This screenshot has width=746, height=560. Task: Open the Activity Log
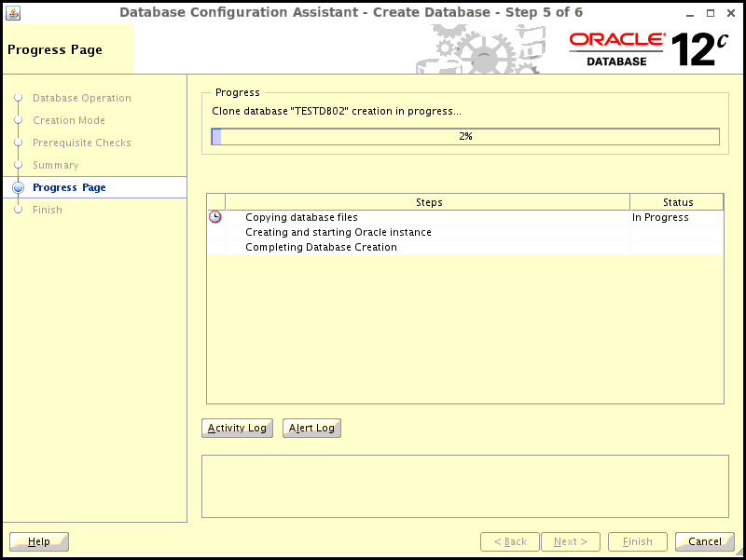[x=237, y=428]
